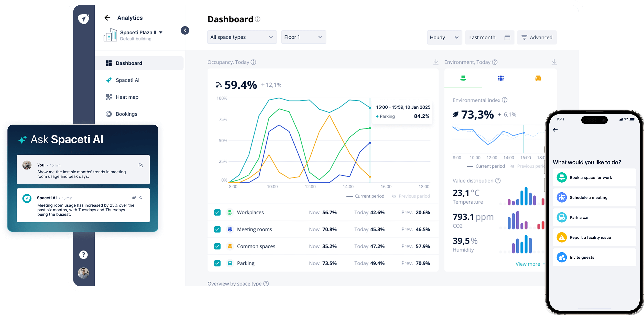Click Parking car icon in table
The width and height of the screenshot is (644, 315).
(x=230, y=263)
